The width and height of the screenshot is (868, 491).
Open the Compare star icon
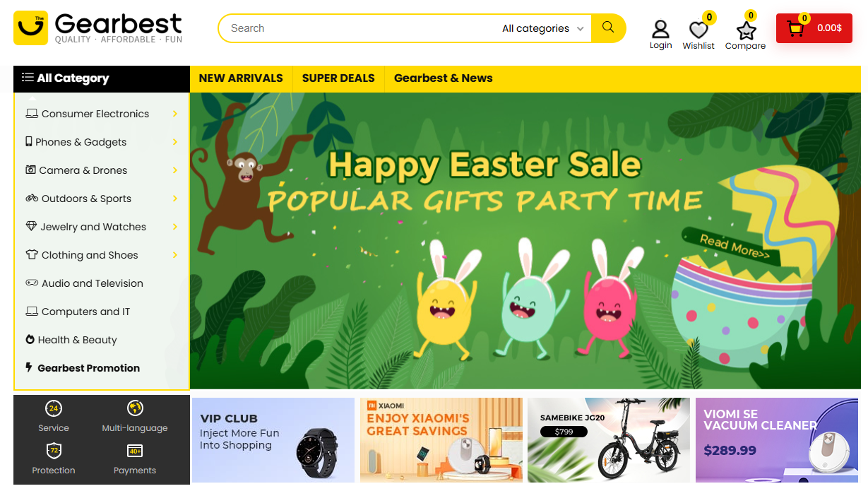746,30
